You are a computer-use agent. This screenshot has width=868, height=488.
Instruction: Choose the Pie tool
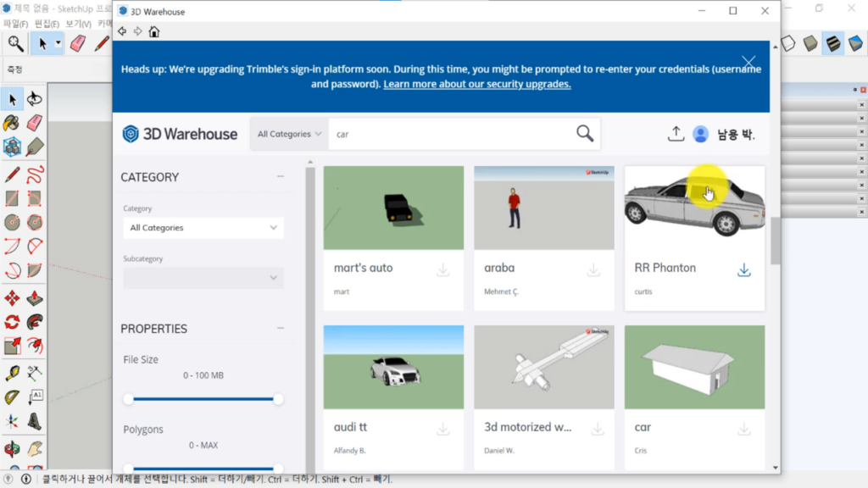click(34, 270)
